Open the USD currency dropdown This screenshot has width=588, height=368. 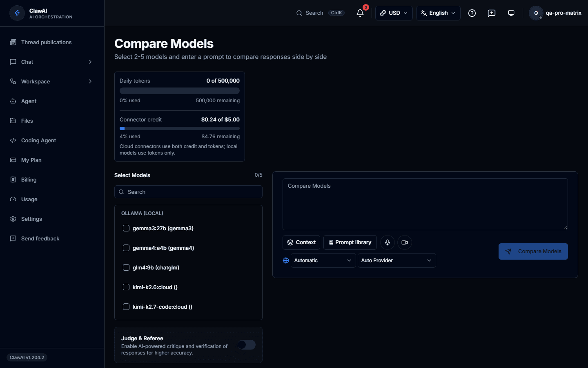[x=394, y=13]
